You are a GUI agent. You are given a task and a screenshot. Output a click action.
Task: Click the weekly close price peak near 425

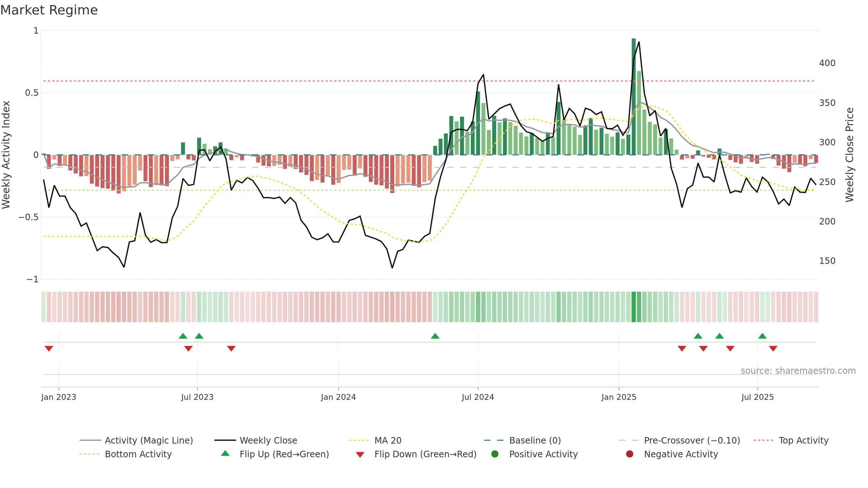coord(639,42)
